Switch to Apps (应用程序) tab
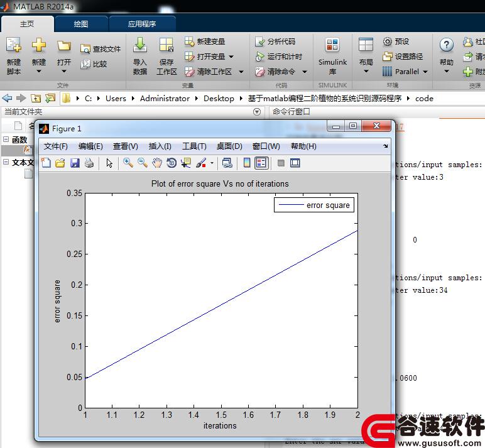485x448 pixels. click(142, 24)
